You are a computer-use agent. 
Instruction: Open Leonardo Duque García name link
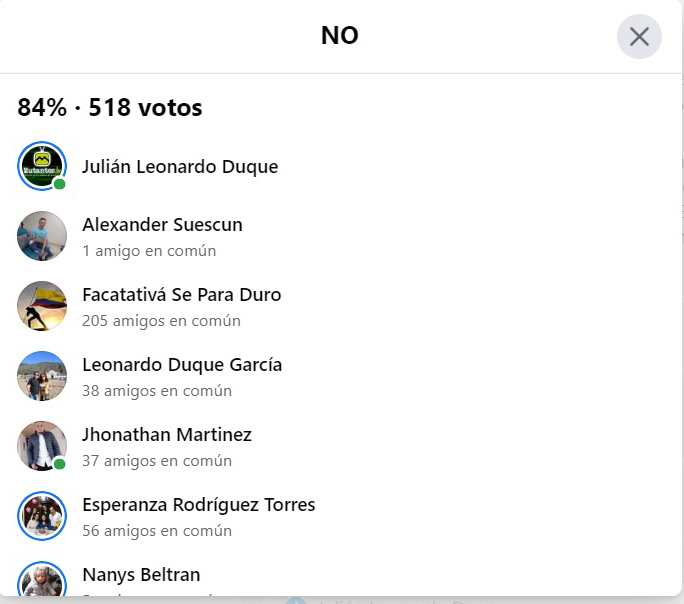(182, 365)
